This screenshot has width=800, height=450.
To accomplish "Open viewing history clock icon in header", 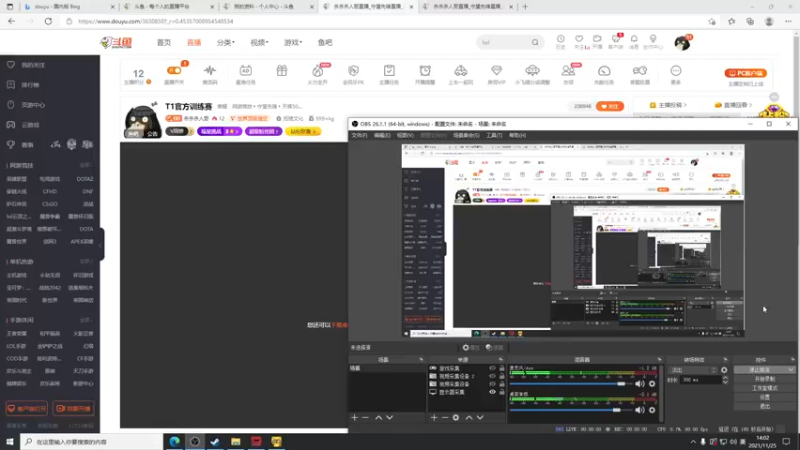I will point(561,39).
